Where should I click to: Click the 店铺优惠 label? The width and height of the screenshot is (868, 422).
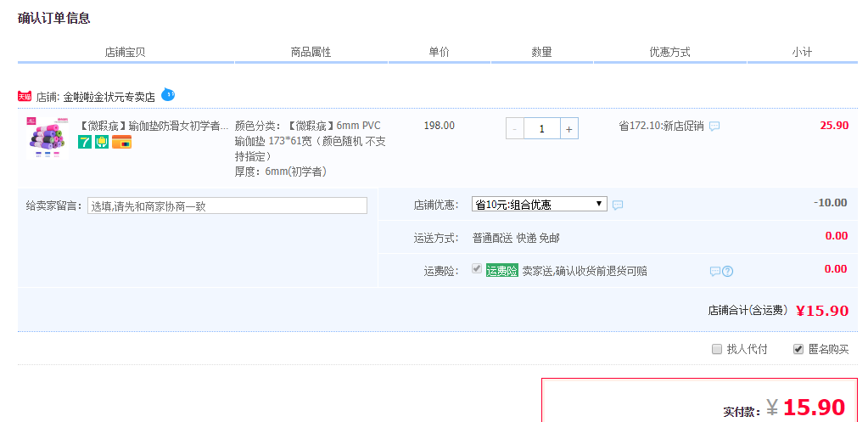tap(436, 205)
